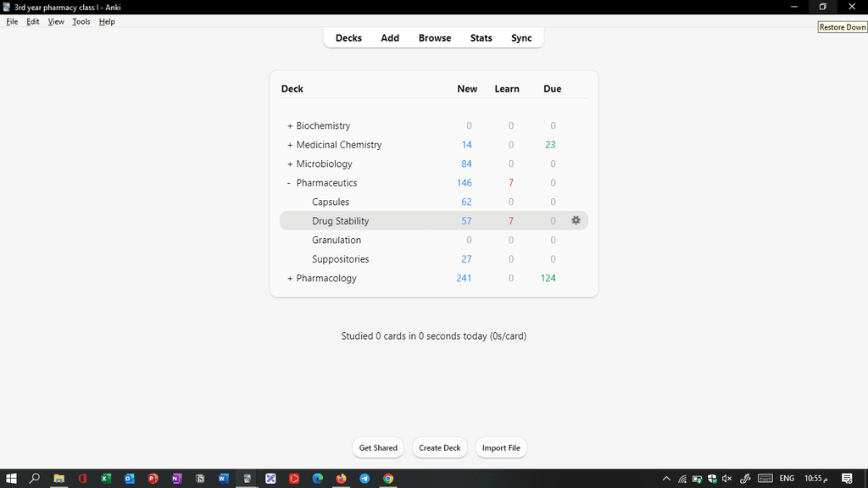This screenshot has width=868, height=488.
Task: Open the Windows Ink pen tray icon
Action: pos(745,479)
